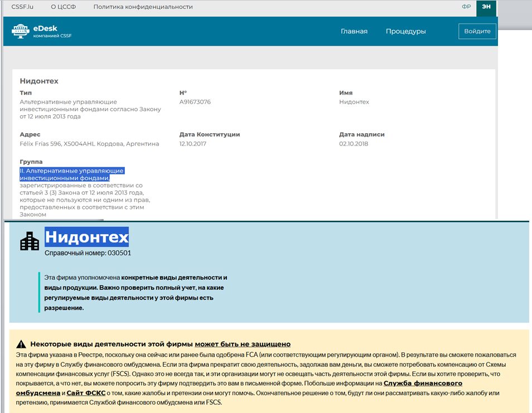Click Справочный номер: 030501 text
The height and width of the screenshot is (413, 532).
(x=88, y=253)
